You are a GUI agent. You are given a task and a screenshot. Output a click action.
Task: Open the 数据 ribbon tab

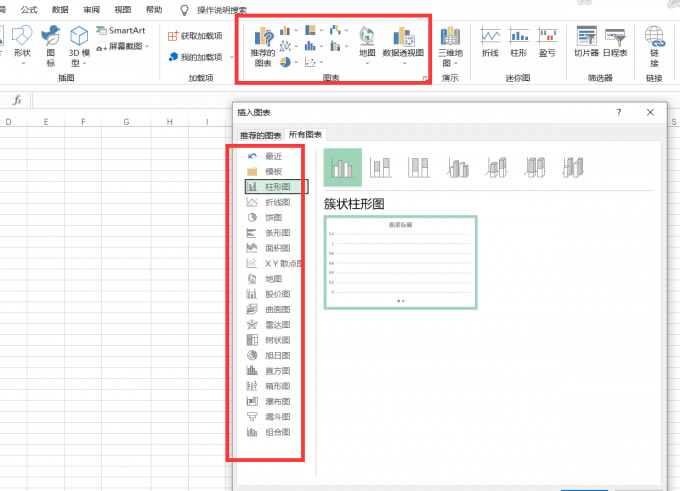coord(60,8)
